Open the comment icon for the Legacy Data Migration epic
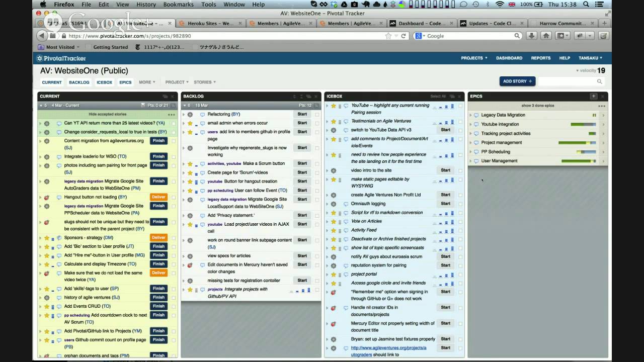644x362 pixels. click(x=476, y=115)
